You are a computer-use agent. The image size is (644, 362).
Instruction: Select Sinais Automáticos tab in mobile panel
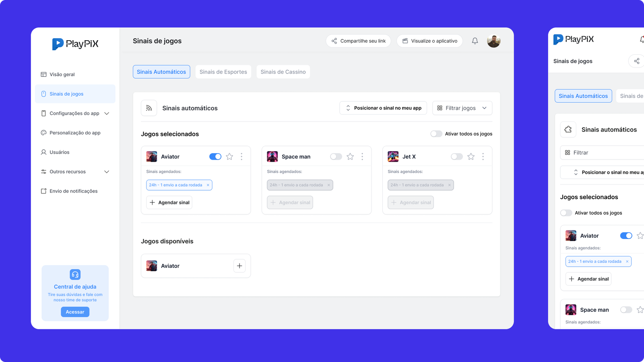(x=583, y=96)
